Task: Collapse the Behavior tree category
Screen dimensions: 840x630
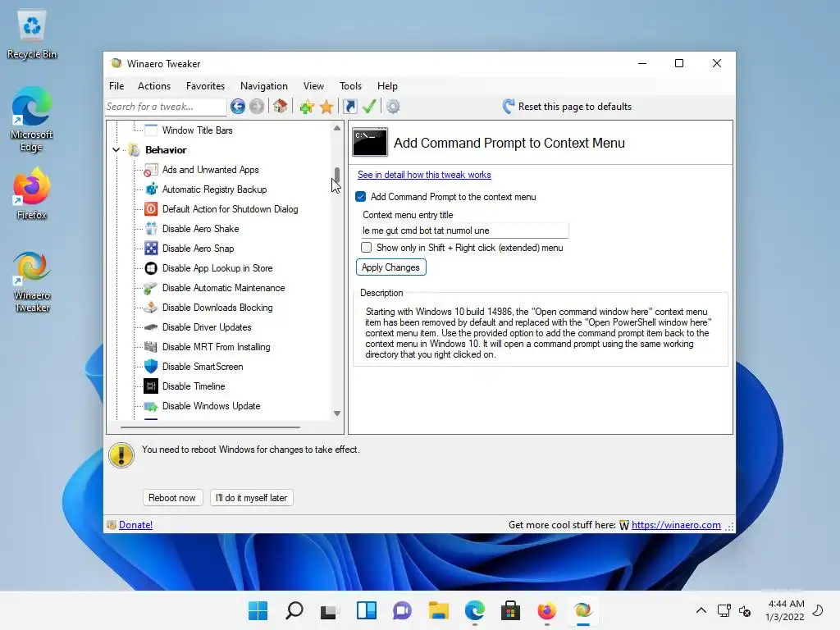Action: tap(116, 150)
